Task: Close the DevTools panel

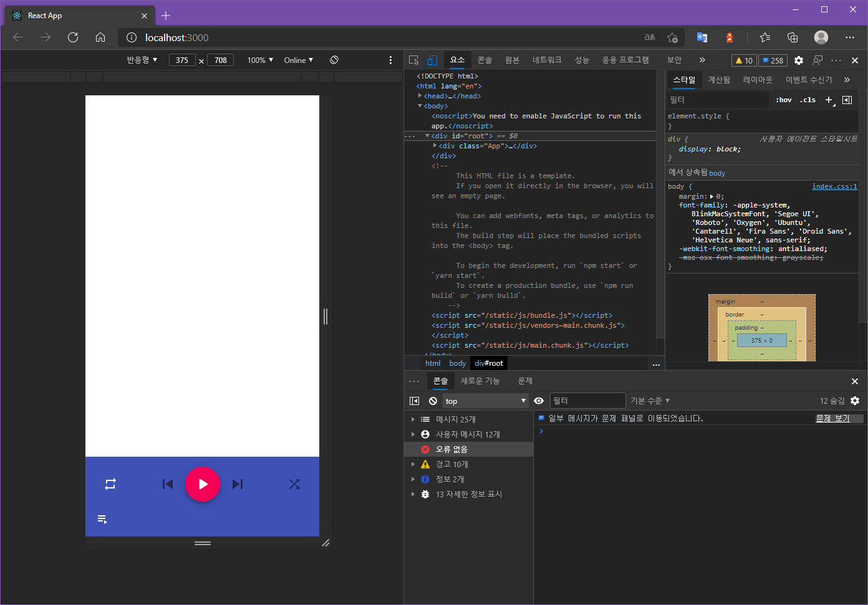Action: [855, 60]
